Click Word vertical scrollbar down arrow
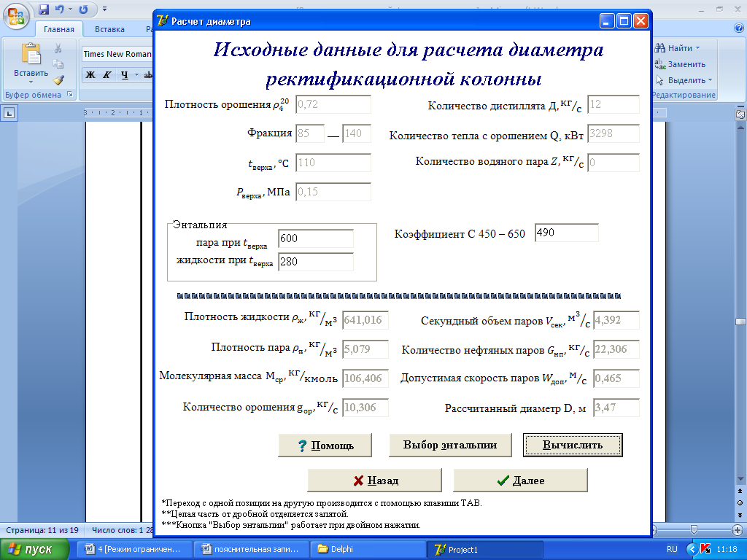747x560 pixels. (x=740, y=478)
